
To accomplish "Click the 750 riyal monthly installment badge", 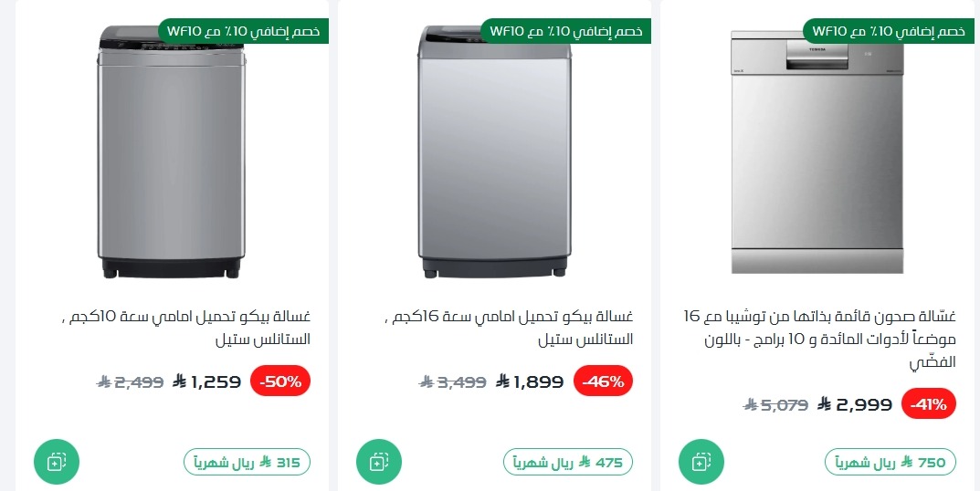I will [890, 463].
